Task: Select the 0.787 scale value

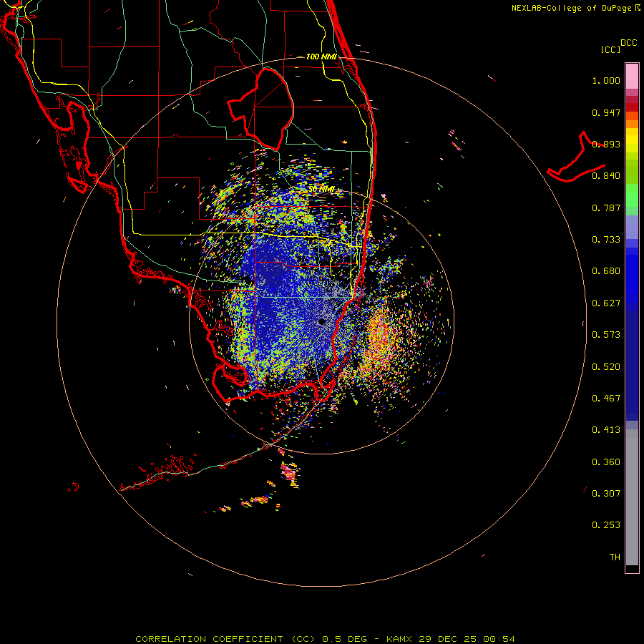Action: [x=606, y=208]
